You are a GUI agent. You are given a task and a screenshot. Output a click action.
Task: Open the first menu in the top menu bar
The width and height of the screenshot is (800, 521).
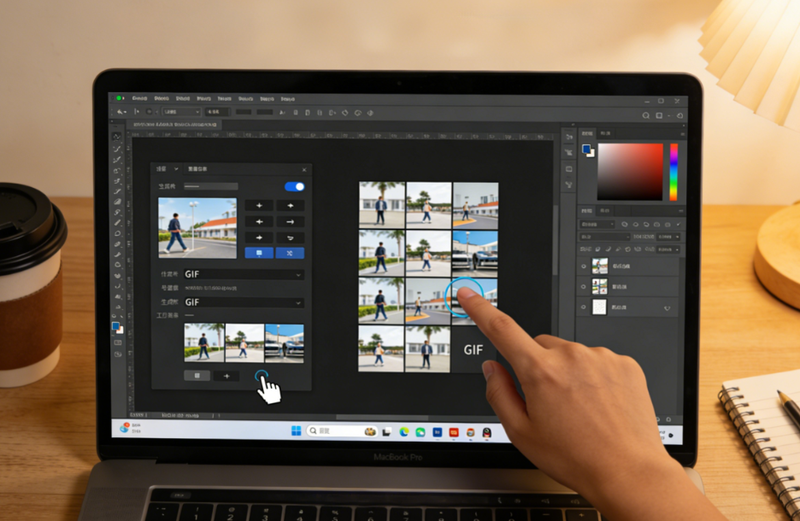click(138, 99)
